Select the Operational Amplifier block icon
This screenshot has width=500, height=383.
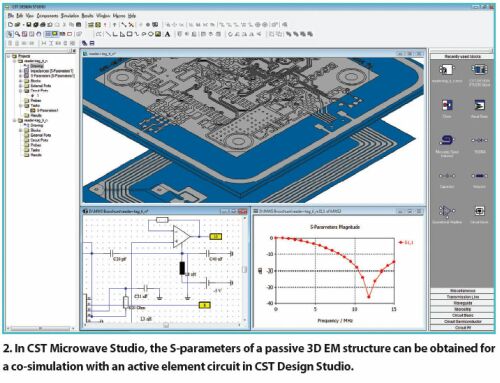coord(447,211)
